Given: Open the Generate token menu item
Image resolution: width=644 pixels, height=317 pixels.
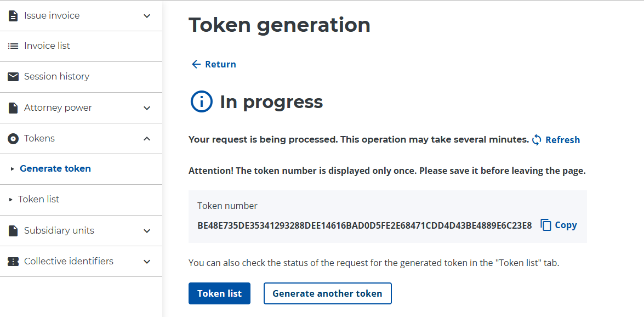Looking at the screenshot, I should click(55, 168).
